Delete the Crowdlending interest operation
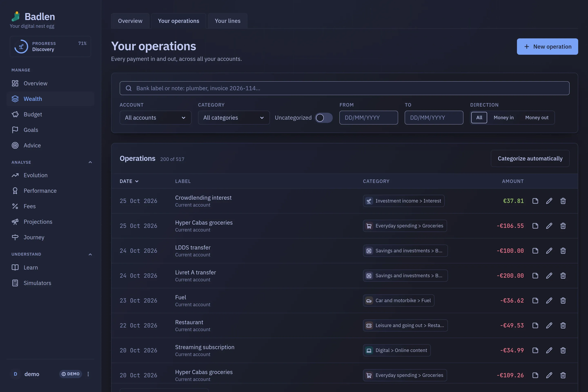The image size is (588, 392). [563, 201]
